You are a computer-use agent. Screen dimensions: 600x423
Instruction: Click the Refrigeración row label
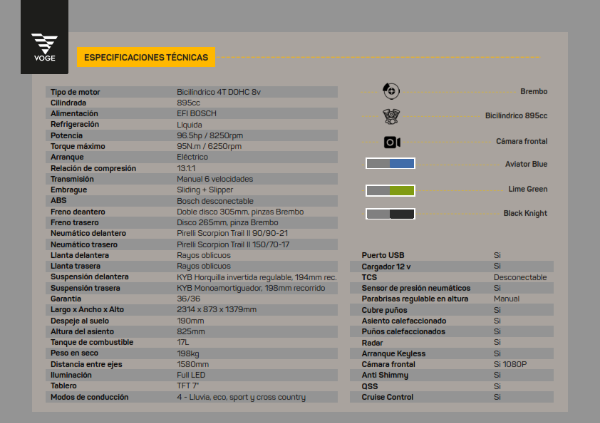(75, 124)
